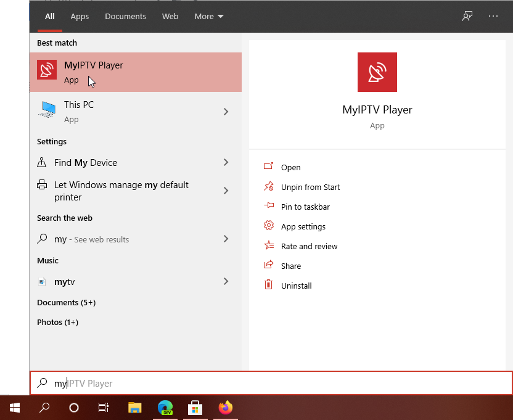Click the search box magnifier icon
Screen dimensions: 513x420
42,382
